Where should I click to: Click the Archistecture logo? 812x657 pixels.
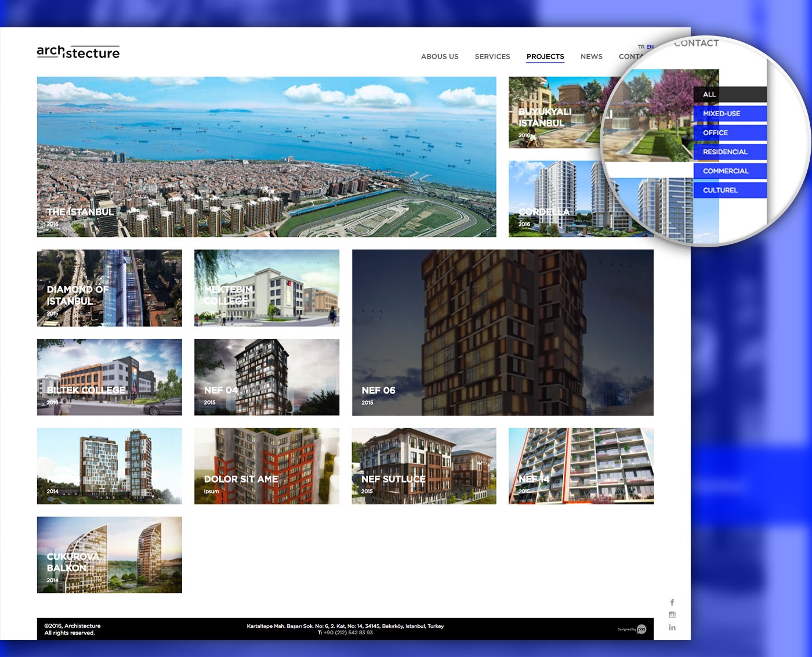tap(78, 51)
